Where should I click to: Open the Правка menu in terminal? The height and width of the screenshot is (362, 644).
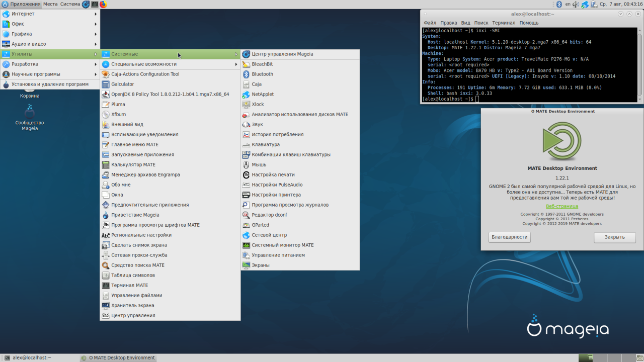(448, 23)
